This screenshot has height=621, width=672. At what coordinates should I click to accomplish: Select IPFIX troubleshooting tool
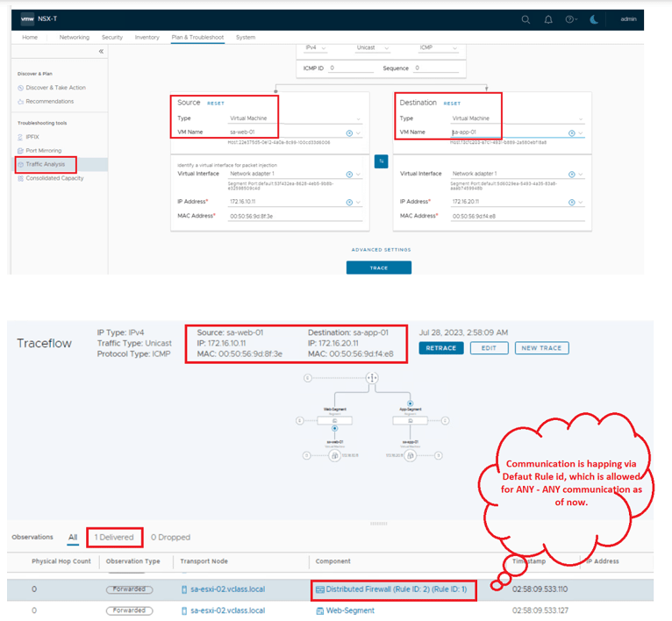click(x=33, y=137)
